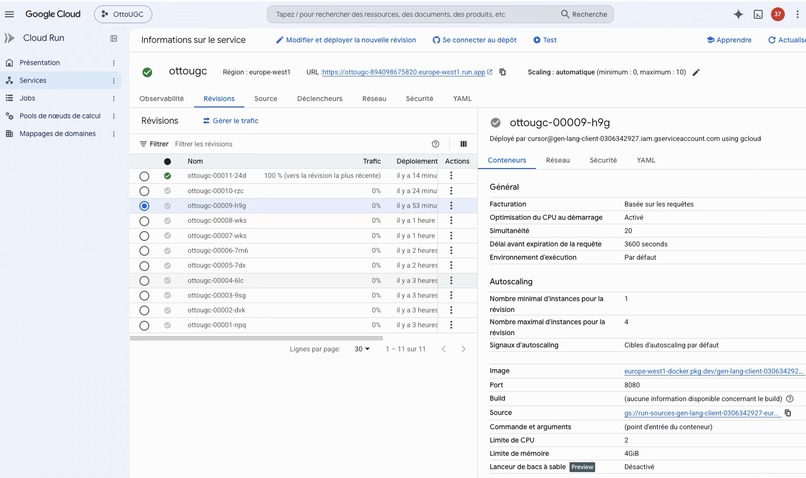Viewport: 806px width, 478px height.
Task: Open revision detail Sécurité tab
Action: (603, 160)
